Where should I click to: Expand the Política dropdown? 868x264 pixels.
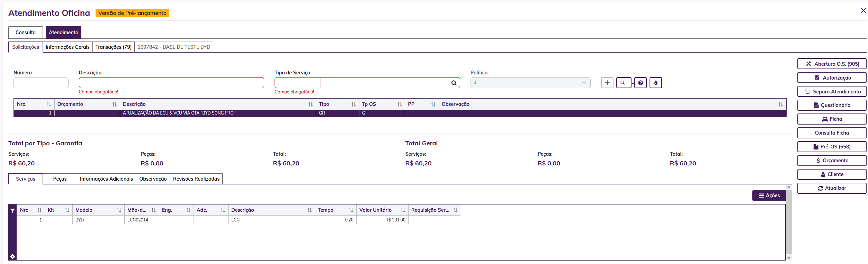click(584, 83)
